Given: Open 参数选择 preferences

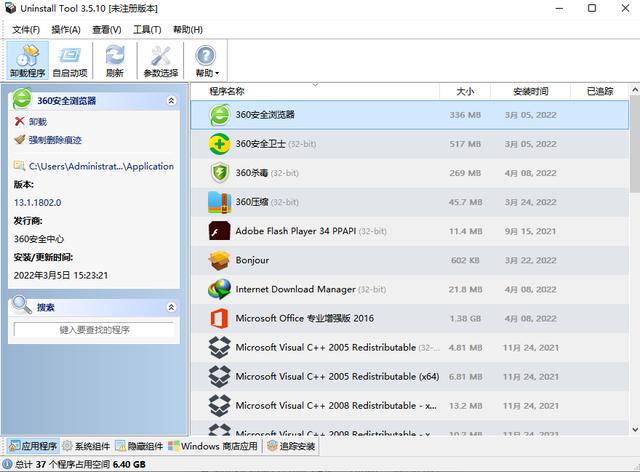Looking at the screenshot, I should tap(161, 60).
